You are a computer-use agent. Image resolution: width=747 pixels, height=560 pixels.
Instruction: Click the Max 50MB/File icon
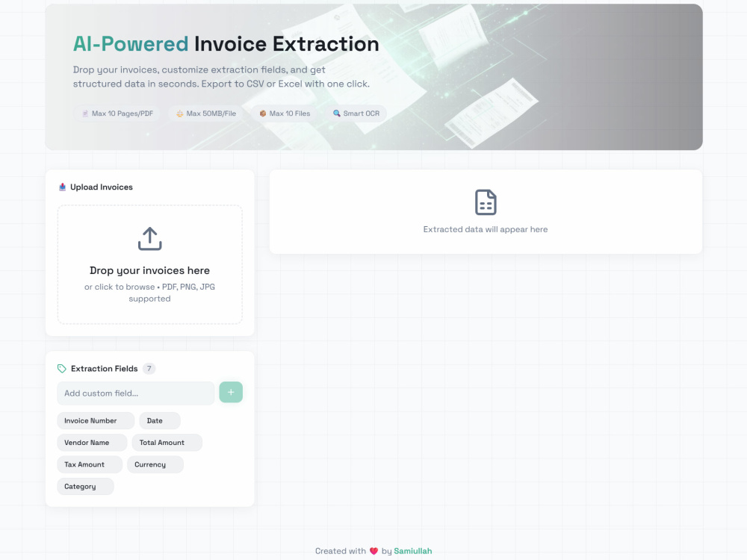pos(179,113)
